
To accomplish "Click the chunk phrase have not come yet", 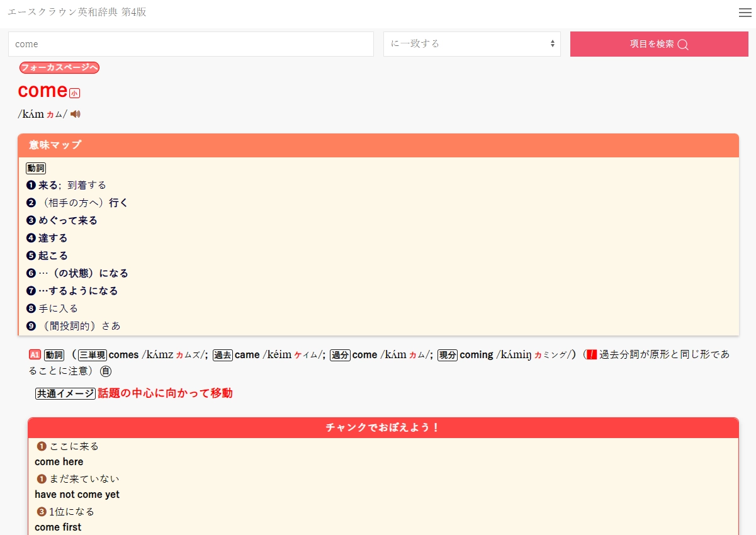I will coord(77,495).
